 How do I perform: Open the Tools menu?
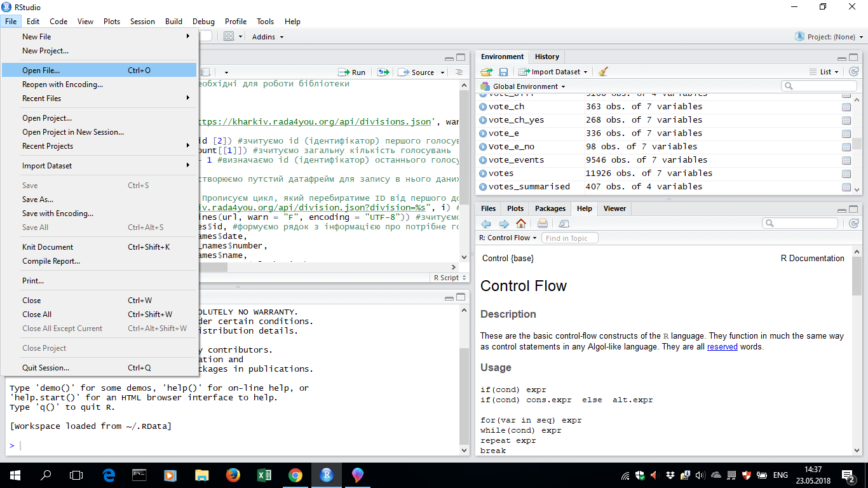coord(266,22)
